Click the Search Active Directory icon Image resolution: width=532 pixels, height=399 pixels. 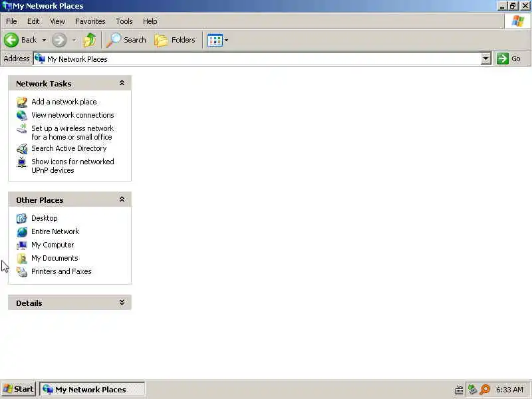coord(22,148)
